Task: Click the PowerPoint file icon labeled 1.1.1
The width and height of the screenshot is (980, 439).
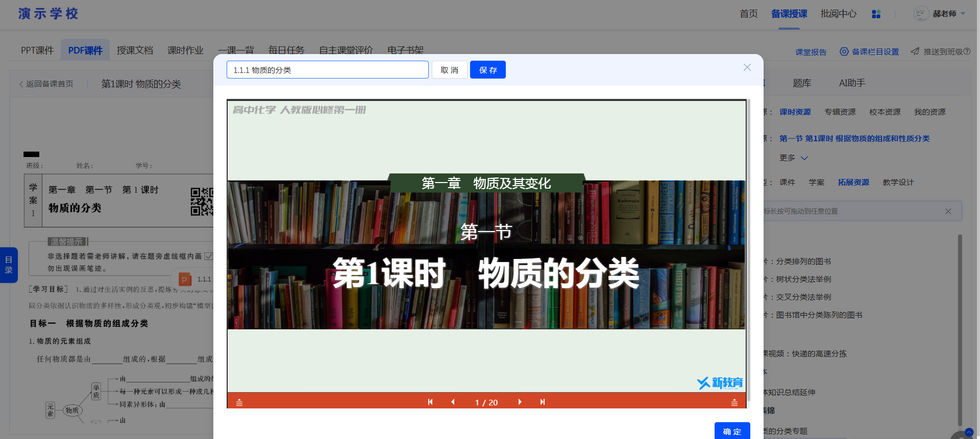Action: [x=185, y=279]
